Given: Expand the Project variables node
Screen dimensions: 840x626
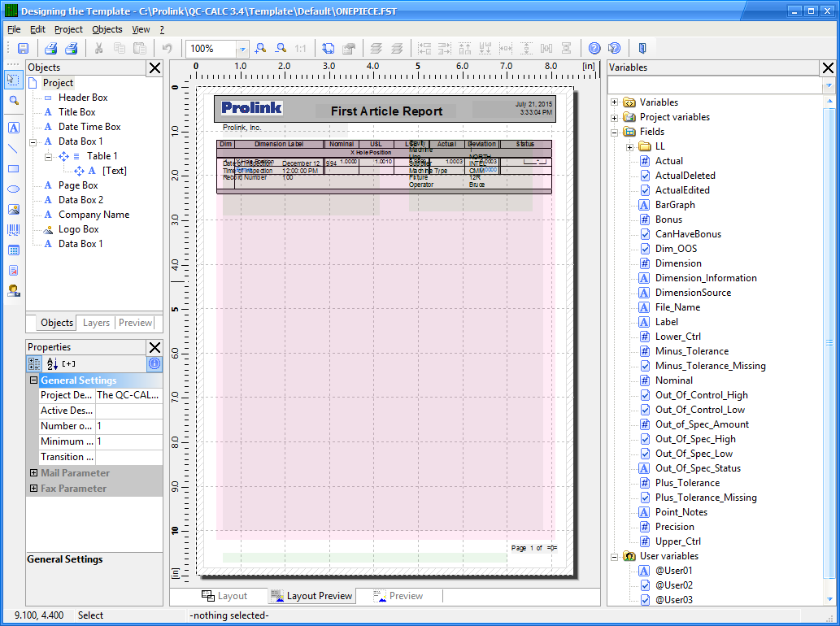Looking at the screenshot, I should tap(615, 117).
